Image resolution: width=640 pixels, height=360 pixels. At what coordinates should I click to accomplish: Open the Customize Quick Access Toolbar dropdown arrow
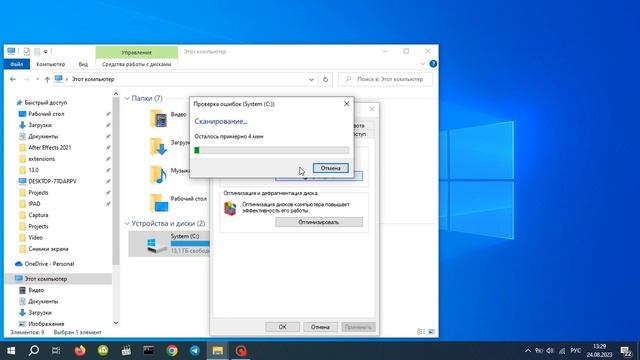point(46,52)
